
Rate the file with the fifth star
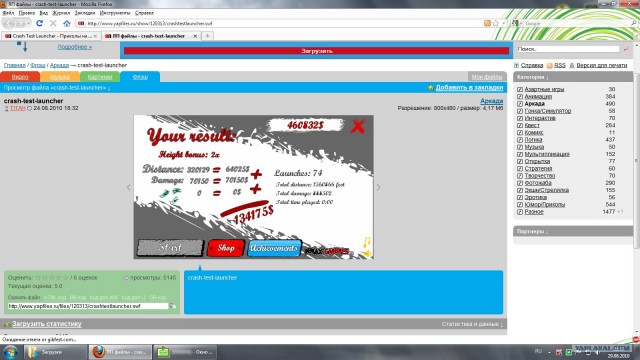point(65,278)
